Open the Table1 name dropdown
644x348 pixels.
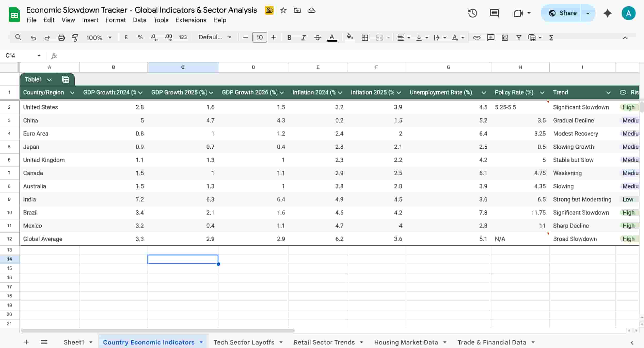(x=49, y=80)
